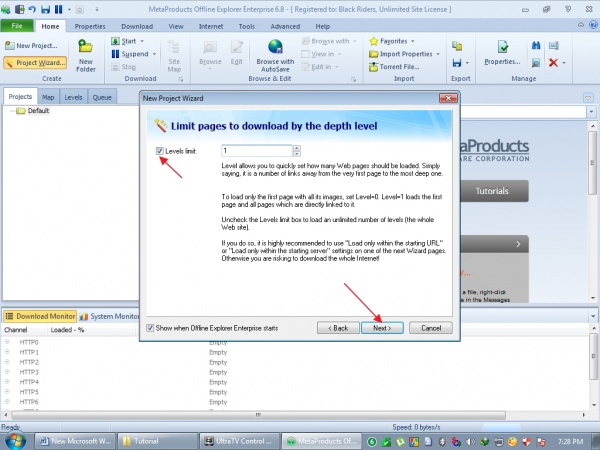Open the Advanced ribbon tab
The height and width of the screenshot is (450, 600).
pyautogui.click(x=285, y=26)
